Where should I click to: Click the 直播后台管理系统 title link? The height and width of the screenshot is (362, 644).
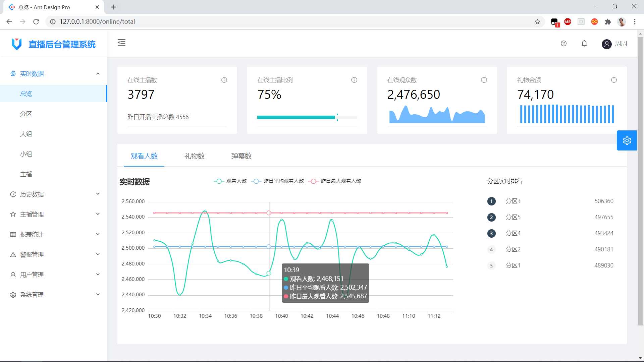62,44
